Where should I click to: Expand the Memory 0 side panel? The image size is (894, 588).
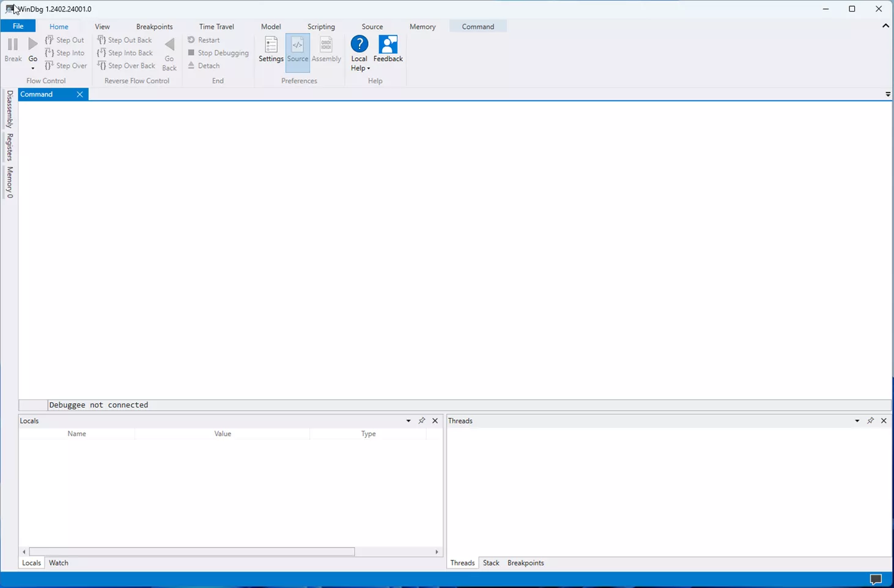pyautogui.click(x=9, y=182)
